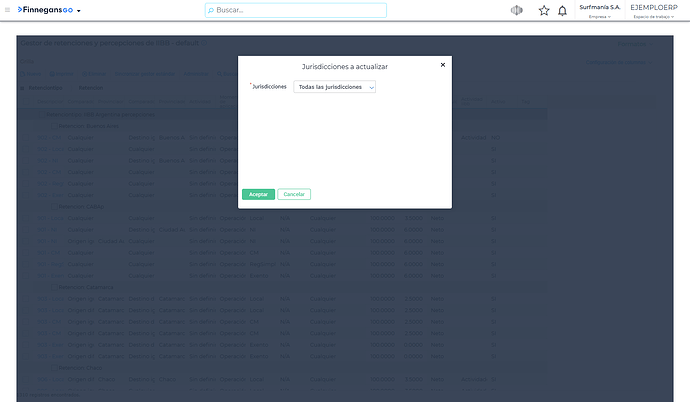Close the Jurisdicciones a actualizar dialog
Viewport: 690px width, 402px height.
click(x=443, y=65)
